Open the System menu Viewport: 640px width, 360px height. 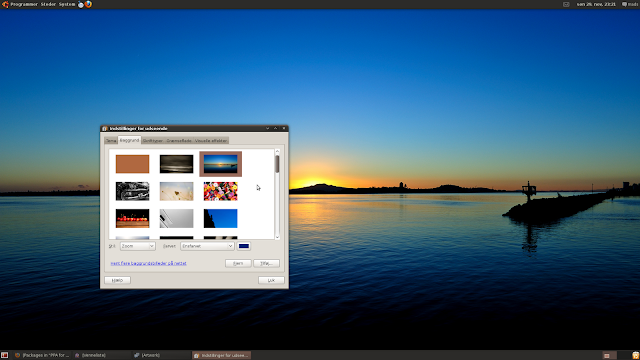click(x=67, y=4)
